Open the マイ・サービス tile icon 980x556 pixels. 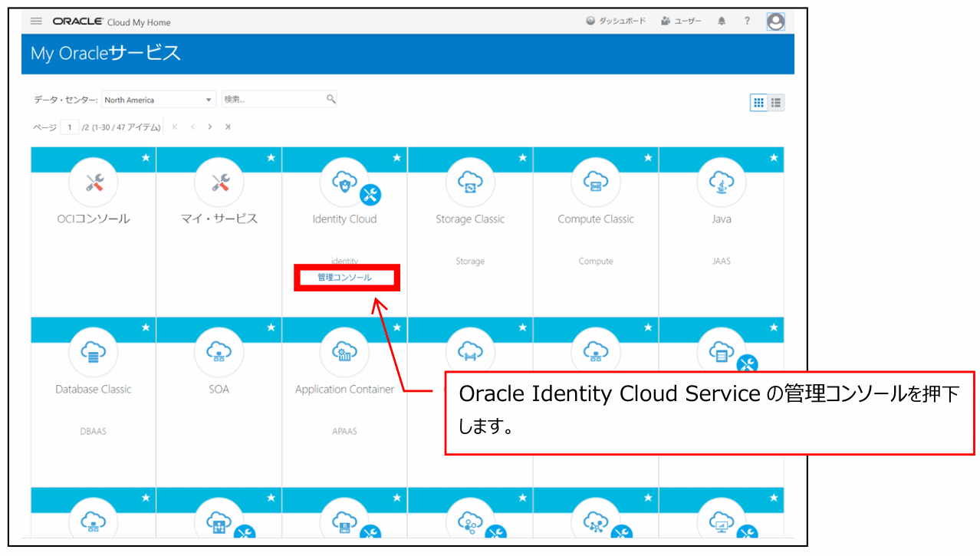(219, 182)
